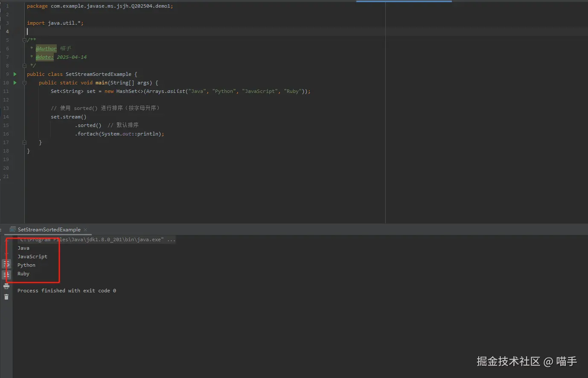Run the main method from the gutter arrow
The image size is (588, 378).
coord(15,83)
